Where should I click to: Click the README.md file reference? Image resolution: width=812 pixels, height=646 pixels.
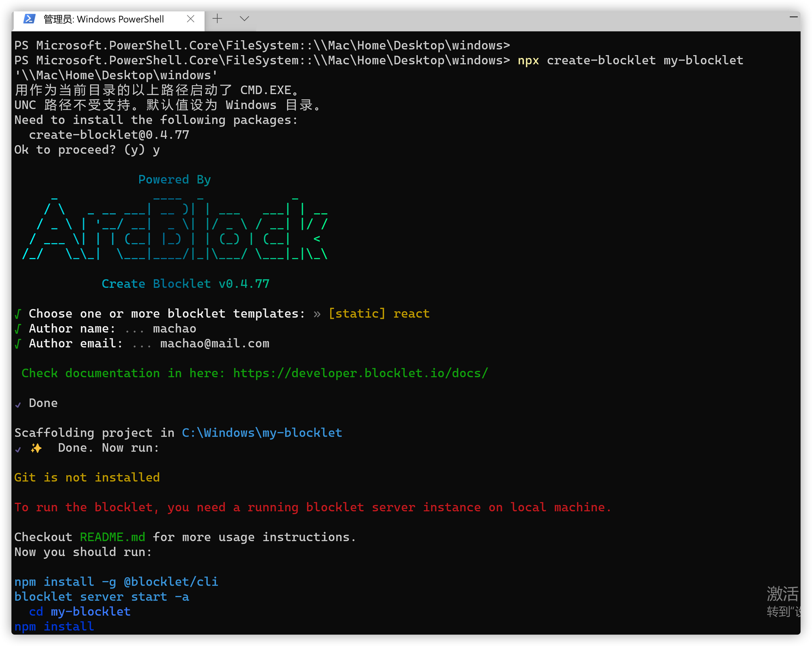pyautogui.click(x=113, y=537)
